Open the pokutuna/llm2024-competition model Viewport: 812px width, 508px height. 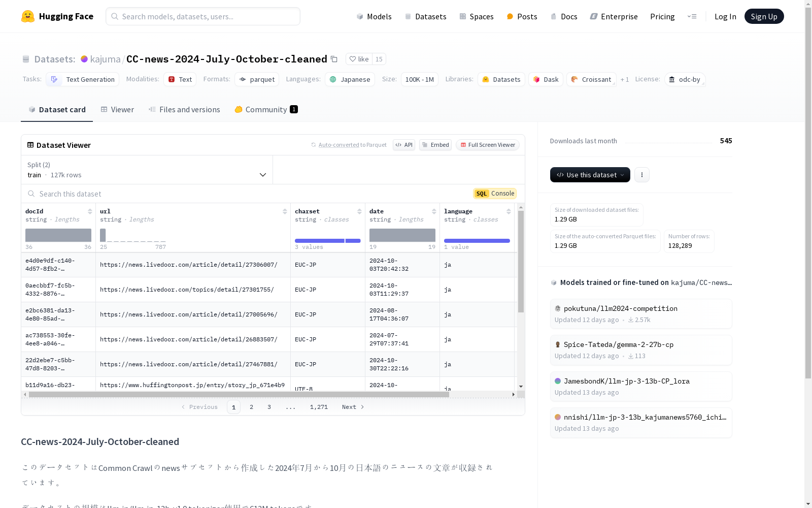coord(641,314)
